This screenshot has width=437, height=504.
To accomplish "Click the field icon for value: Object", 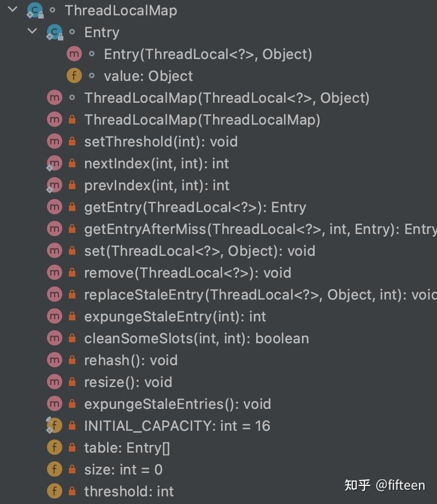I will (x=74, y=75).
